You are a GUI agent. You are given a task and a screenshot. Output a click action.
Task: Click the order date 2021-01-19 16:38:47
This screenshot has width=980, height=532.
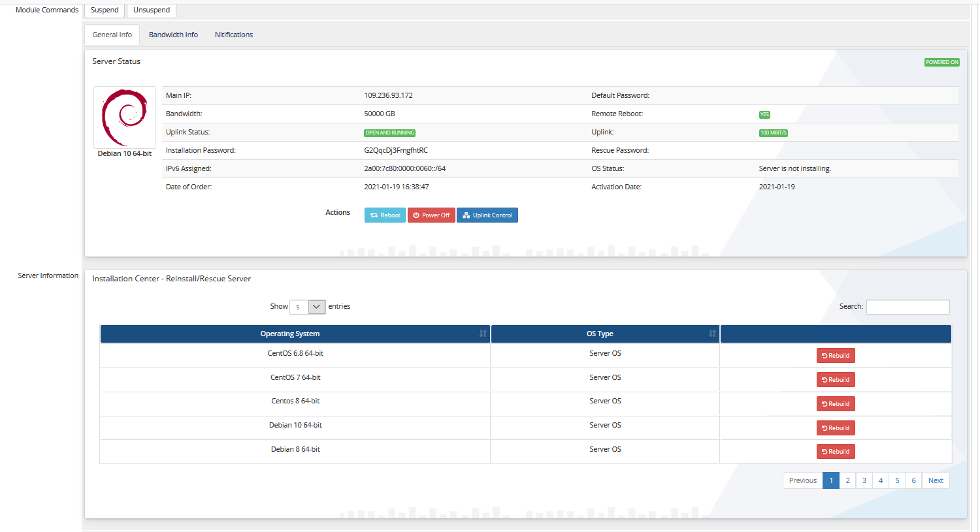click(x=397, y=187)
